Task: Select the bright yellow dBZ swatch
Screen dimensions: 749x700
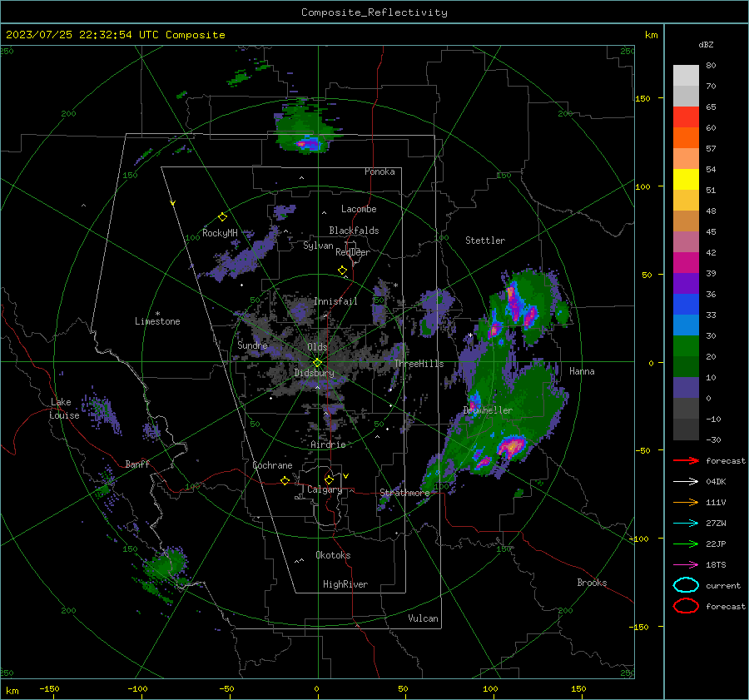Action: 686,180
